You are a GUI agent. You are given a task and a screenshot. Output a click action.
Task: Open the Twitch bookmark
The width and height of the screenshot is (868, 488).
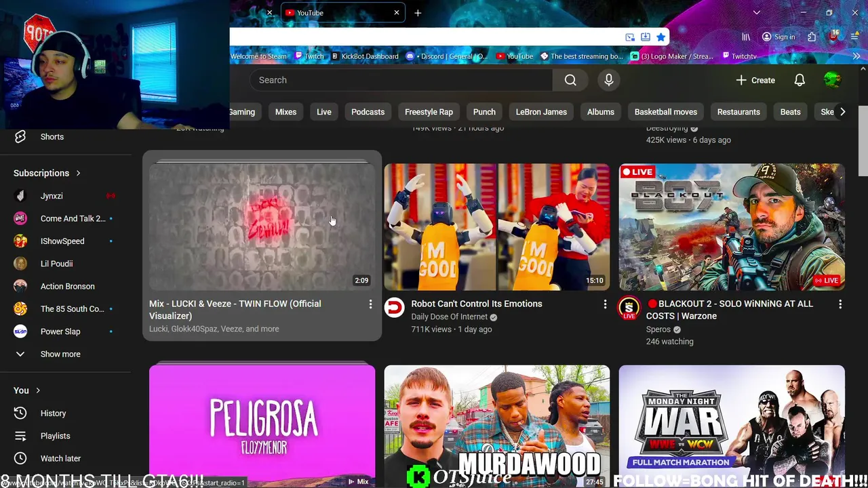[x=309, y=56]
